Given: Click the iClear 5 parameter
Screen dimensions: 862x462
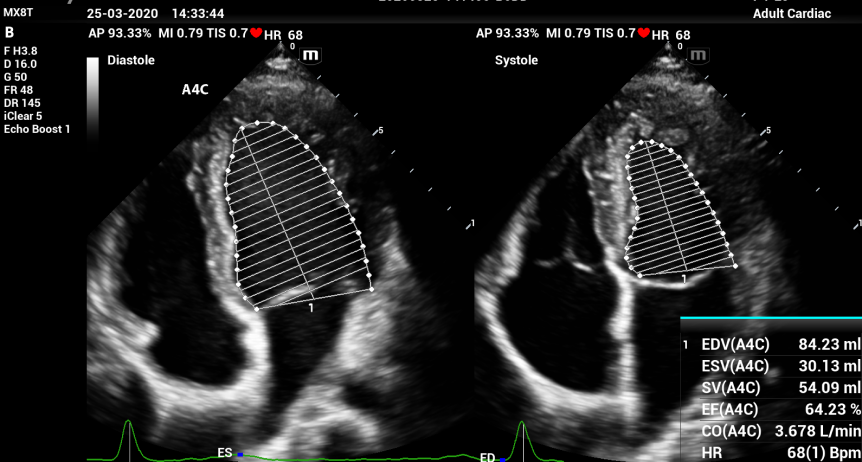Looking at the screenshot, I should tap(25, 115).
